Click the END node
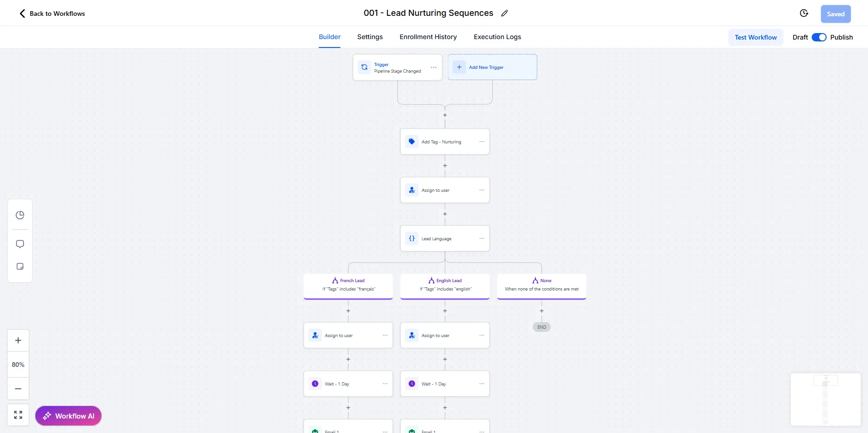 coord(541,327)
